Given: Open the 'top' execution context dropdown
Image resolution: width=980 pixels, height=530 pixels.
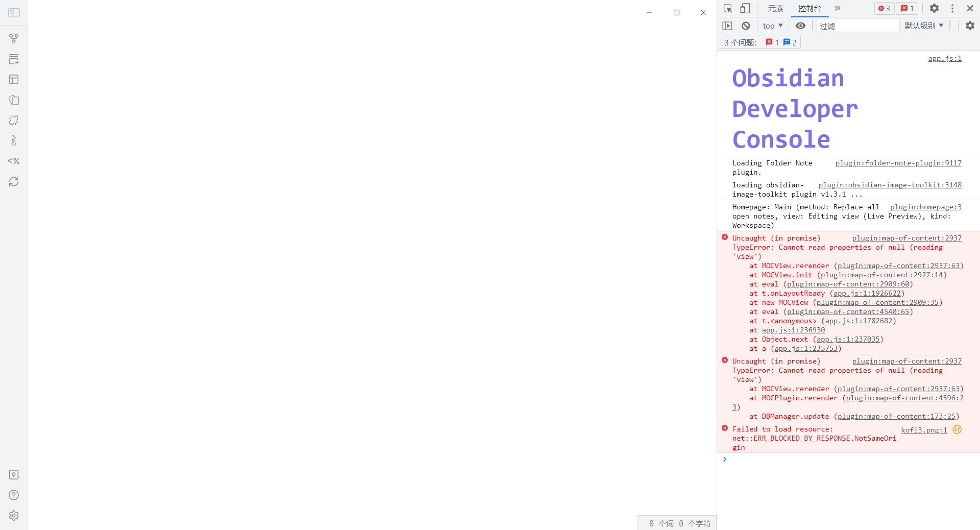Looking at the screenshot, I should click(x=772, y=26).
